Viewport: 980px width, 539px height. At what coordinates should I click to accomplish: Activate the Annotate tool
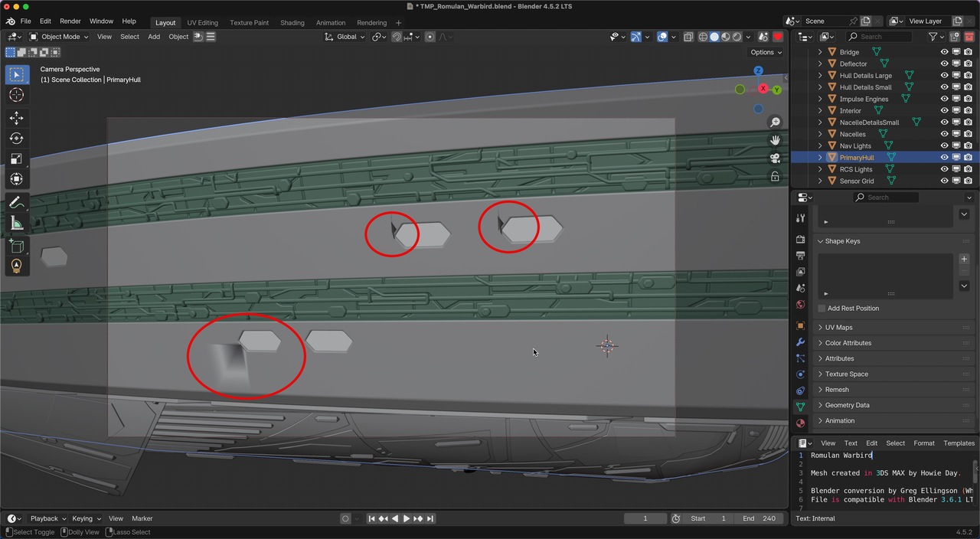coord(16,203)
